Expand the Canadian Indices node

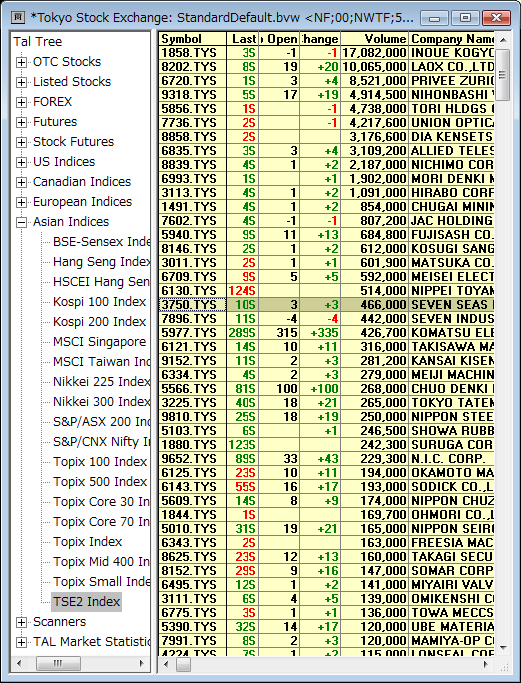[x=21, y=183]
